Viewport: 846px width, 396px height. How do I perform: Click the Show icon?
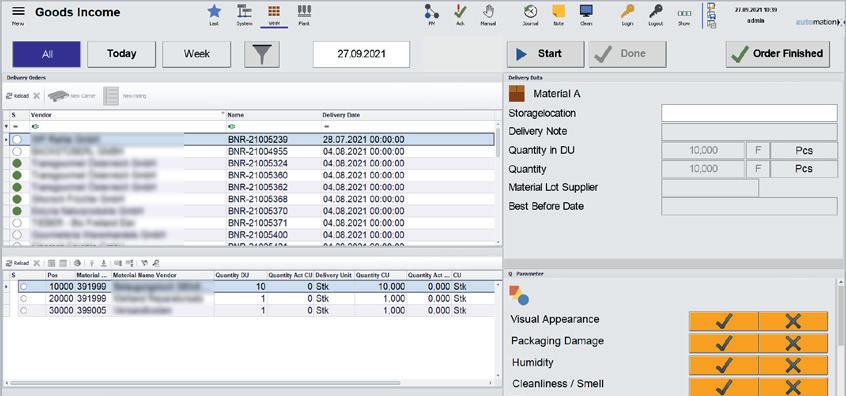pos(684,13)
